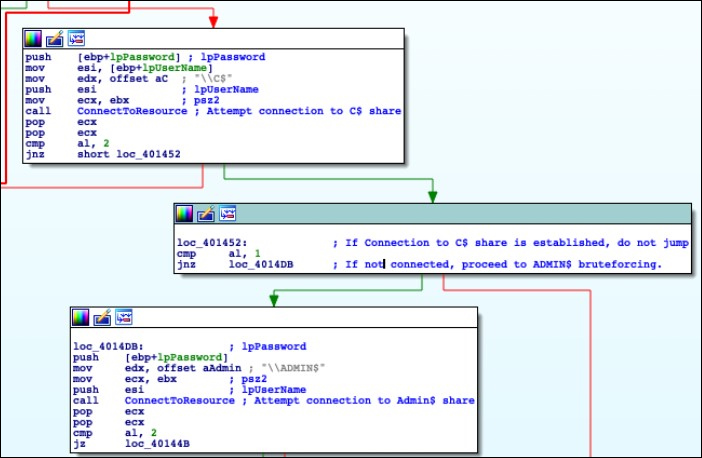The height and width of the screenshot is (458, 702).
Task: Follow the 'short loc_401452' jump target
Action: (x=129, y=154)
